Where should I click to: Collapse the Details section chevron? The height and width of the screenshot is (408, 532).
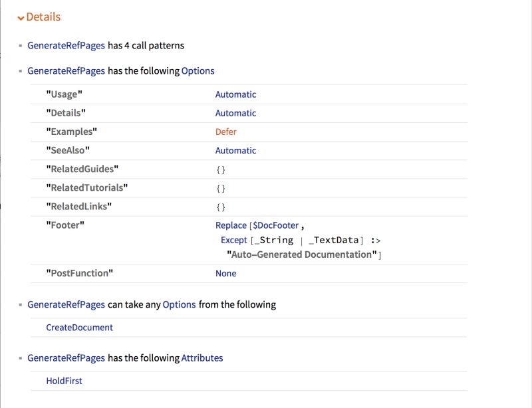(20, 16)
